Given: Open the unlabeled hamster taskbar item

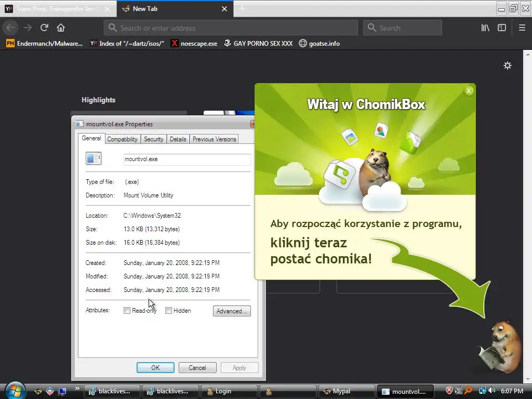Looking at the screenshot, I should (288, 391).
